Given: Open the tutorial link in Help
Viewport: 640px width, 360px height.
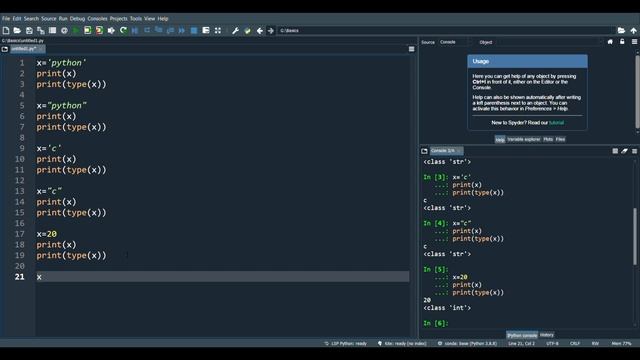Looking at the screenshot, I should tap(556, 122).
